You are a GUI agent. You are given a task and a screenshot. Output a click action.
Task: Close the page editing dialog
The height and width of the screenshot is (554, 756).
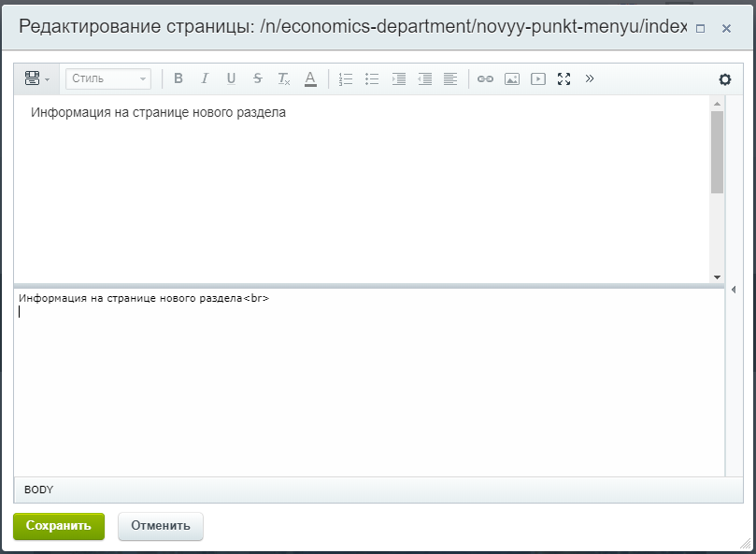pyautogui.click(x=726, y=28)
